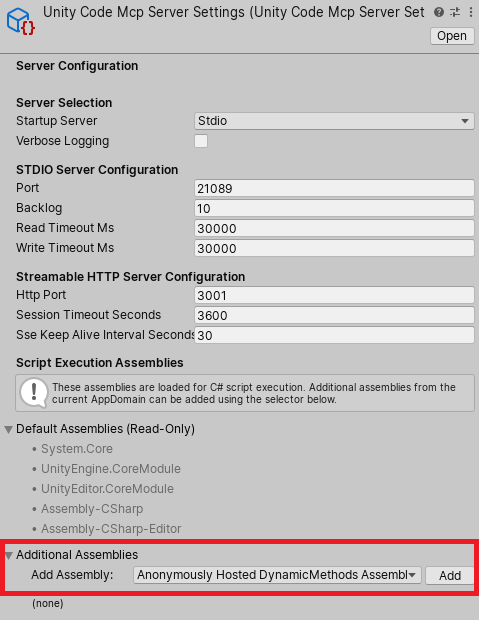Screen dimensions: 479x620
Task: Open the Startup Server Stdio dropdown
Action: 334,121
